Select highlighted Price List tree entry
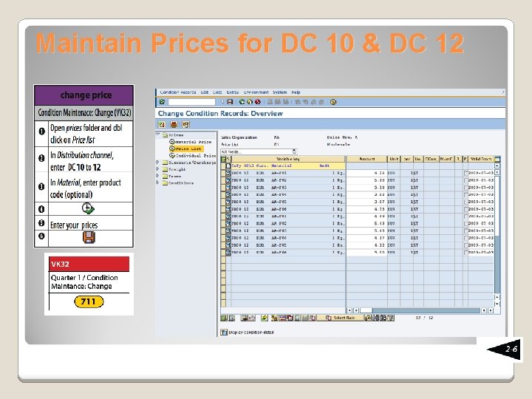The height and width of the screenshot is (399, 532). 187,149
